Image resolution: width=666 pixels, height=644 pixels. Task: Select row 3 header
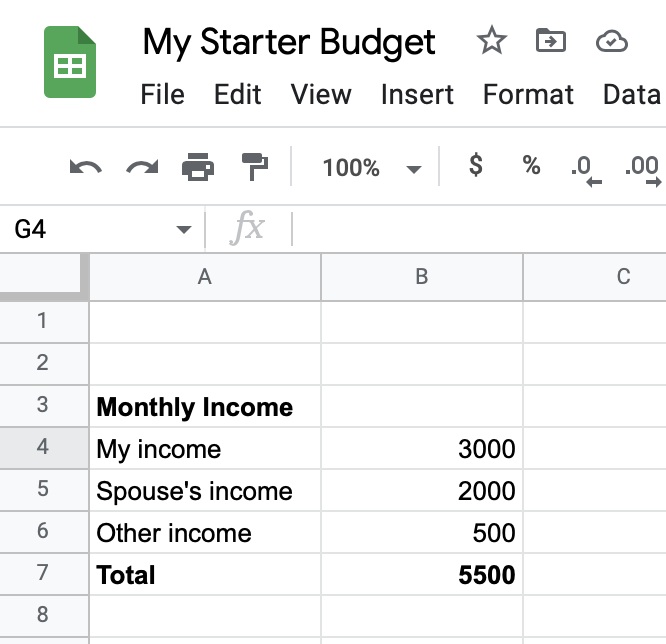[x=44, y=406]
